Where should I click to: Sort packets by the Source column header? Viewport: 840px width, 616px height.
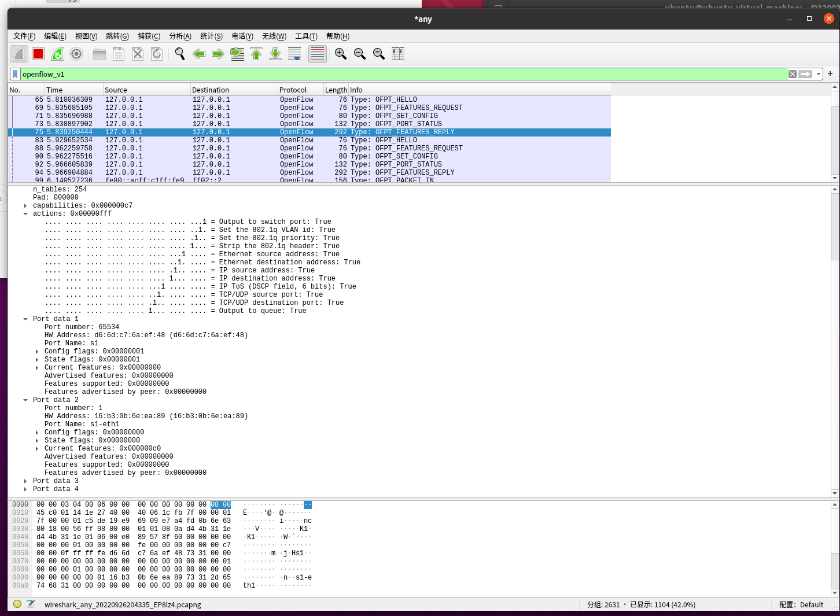pos(147,90)
